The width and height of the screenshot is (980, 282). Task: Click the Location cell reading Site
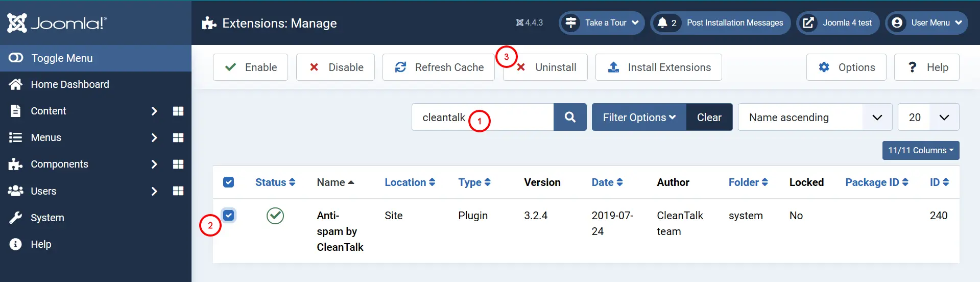pos(394,216)
